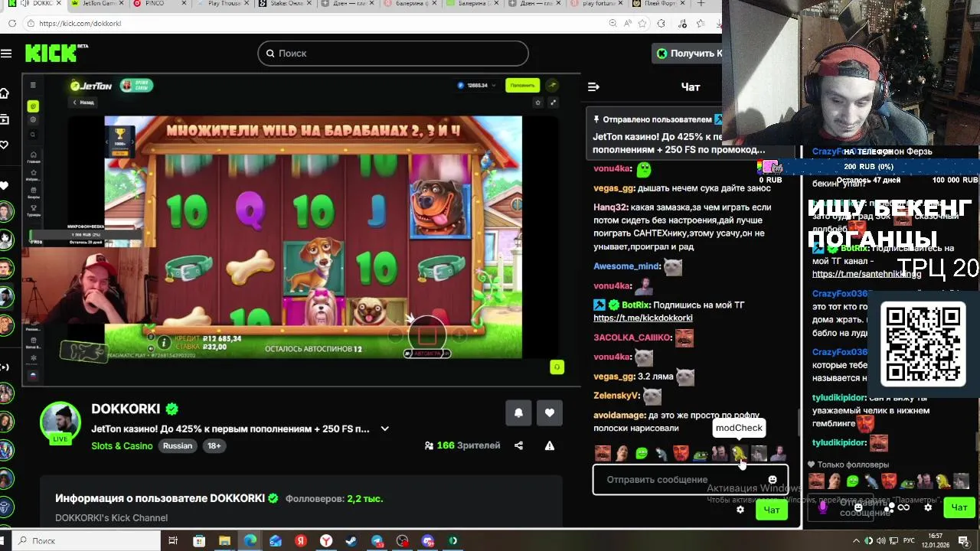Open File Explorer from taskbar
Viewport: 980px width, 551px height.
224,541
